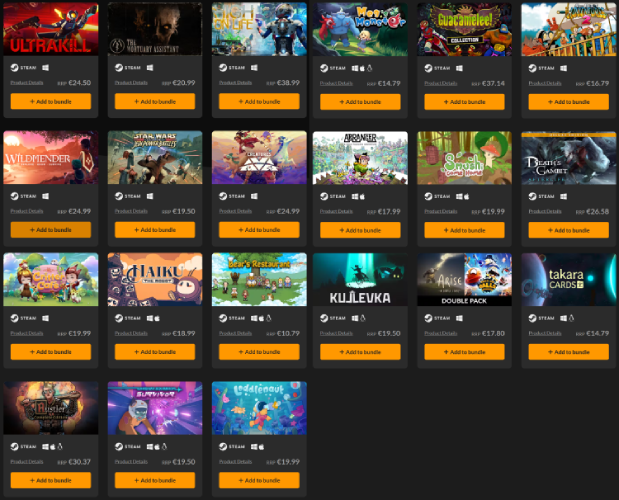This screenshot has width=619, height=500.
Task: Click the Windows icon under The Mortuary Assistant
Action: point(150,67)
